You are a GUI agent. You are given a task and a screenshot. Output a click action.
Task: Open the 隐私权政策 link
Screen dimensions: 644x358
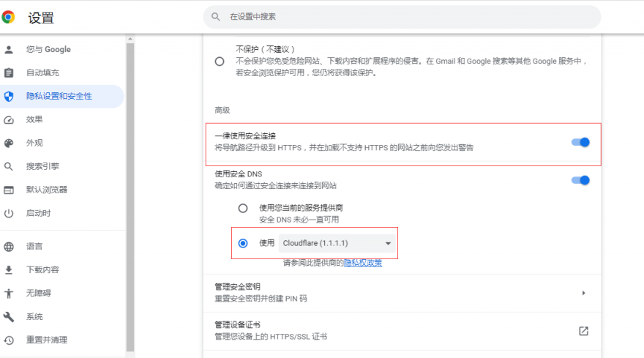click(x=363, y=263)
